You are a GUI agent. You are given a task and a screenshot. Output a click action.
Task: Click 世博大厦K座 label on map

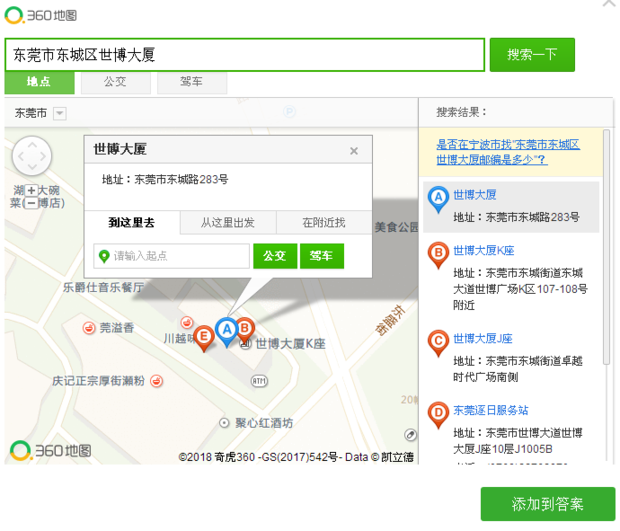click(290, 344)
